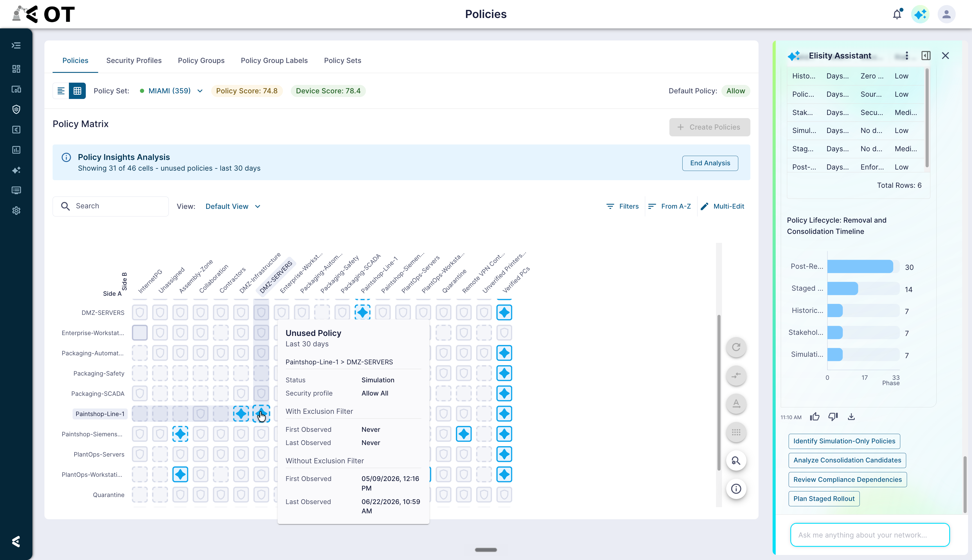The width and height of the screenshot is (972, 560).
Task: Click the refresh matrix icon
Action: pos(736,347)
